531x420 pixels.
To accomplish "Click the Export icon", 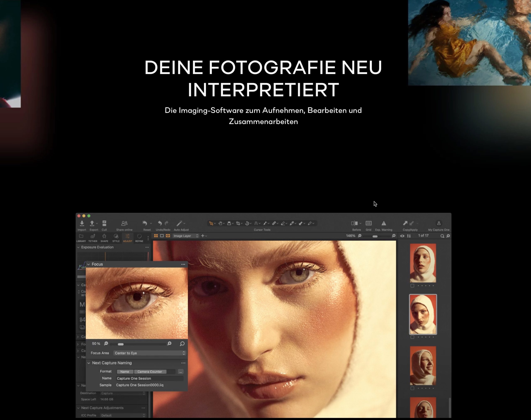I will coord(92,223).
